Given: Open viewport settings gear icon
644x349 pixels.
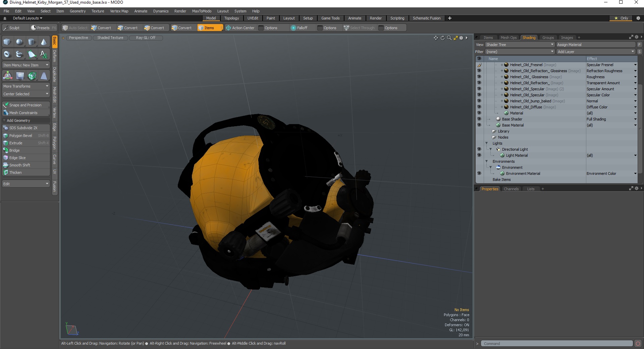Looking at the screenshot, I should (x=461, y=38).
